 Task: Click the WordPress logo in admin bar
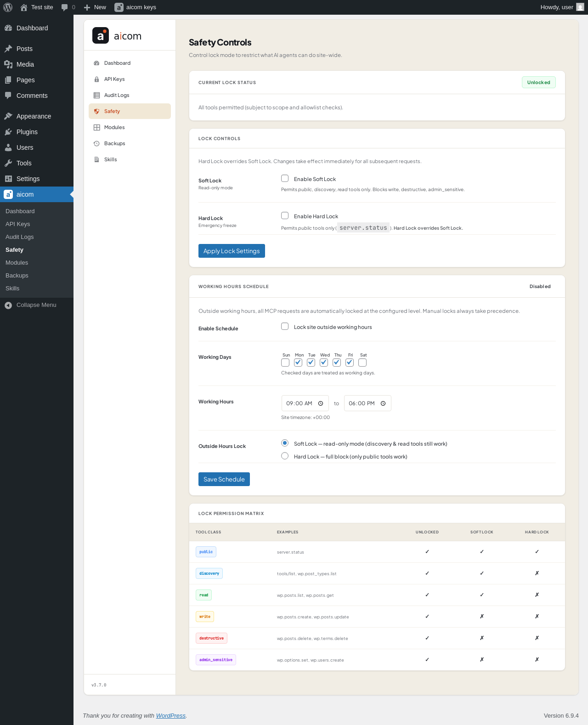click(x=8, y=7)
